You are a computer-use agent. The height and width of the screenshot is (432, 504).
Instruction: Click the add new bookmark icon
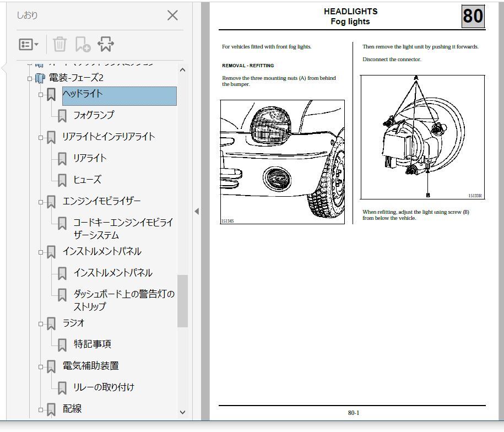pyautogui.click(x=83, y=44)
